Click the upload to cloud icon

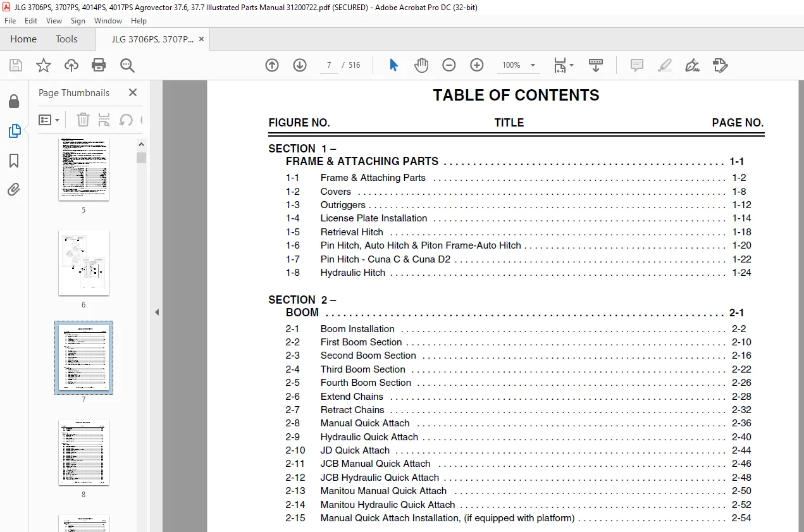click(x=71, y=65)
